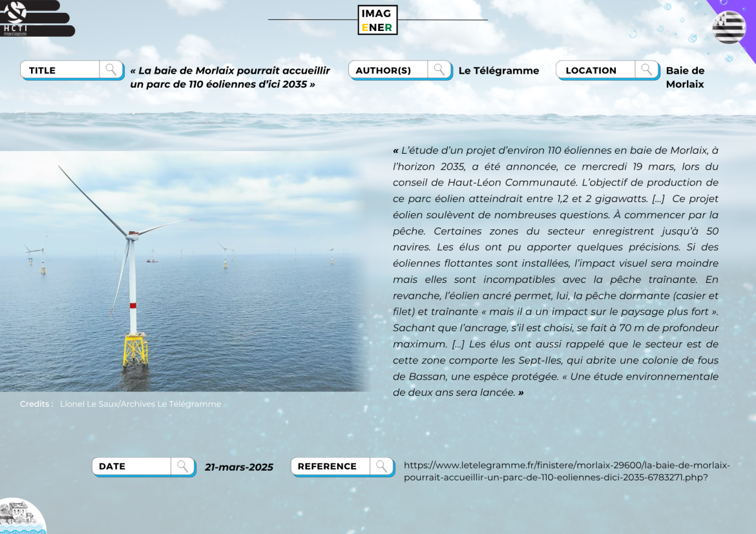Click the location text Baie de Morlaix

tap(685, 77)
